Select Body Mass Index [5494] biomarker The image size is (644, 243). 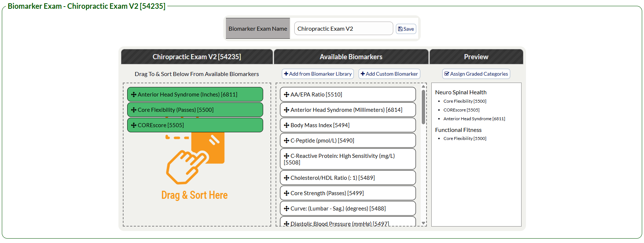(x=348, y=125)
